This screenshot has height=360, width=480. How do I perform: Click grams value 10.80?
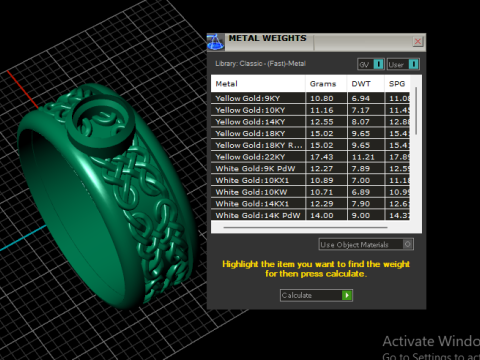tap(322, 98)
